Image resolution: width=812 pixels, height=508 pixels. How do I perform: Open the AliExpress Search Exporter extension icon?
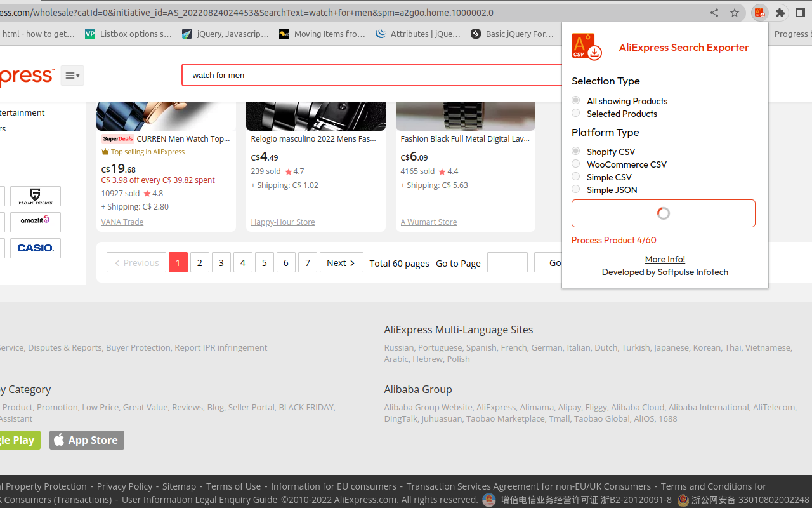click(x=759, y=13)
